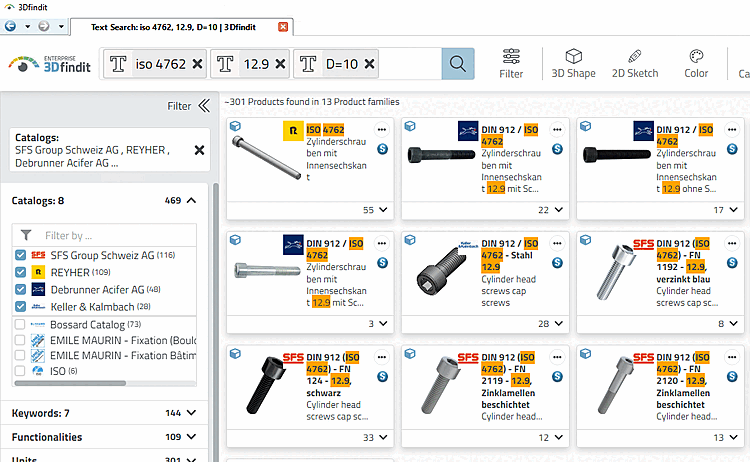
Task: Click blue S badge on FN 2119 card
Action: click(557, 376)
